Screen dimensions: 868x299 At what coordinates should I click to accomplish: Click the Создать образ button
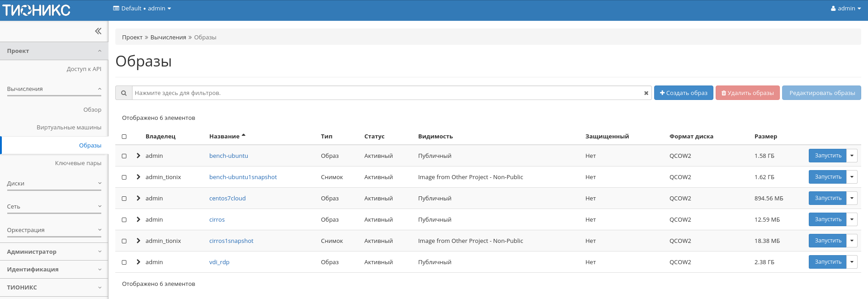(683, 93)
